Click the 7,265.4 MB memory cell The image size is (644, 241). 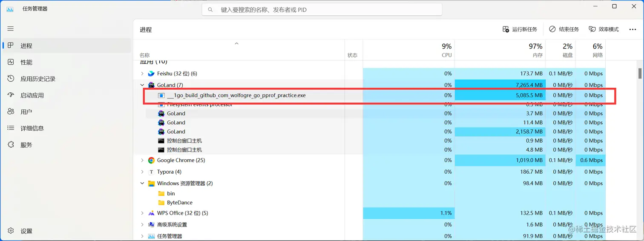pyautogui.click(x=500, y=85)
